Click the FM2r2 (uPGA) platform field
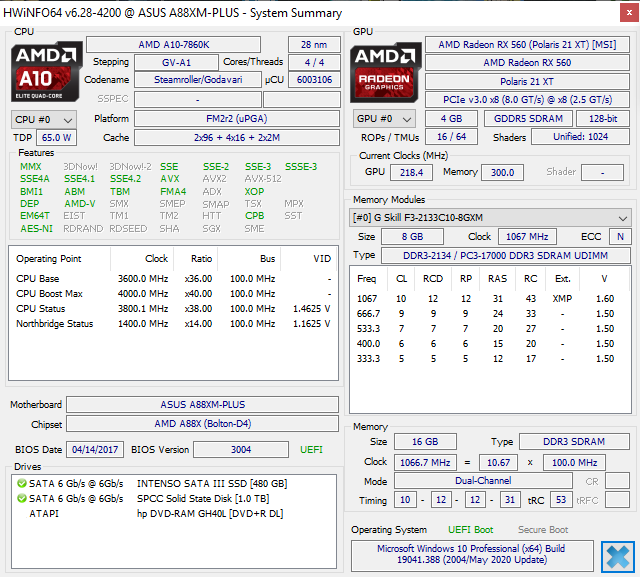The width and height of the screenshot is (640, 577). point(237,119)
